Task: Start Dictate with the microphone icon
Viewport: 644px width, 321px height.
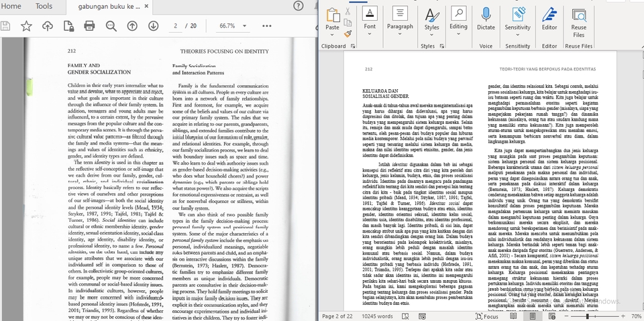Action: click(486, 15)
